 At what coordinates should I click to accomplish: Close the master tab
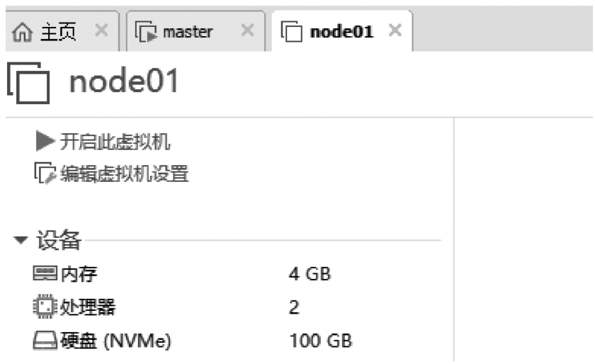(x=247, y=32)
